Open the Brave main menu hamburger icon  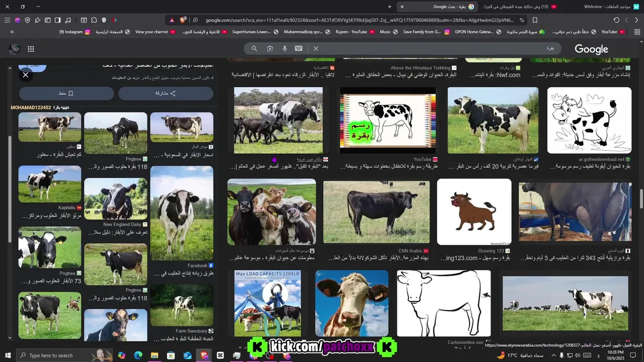click(7, 20)
